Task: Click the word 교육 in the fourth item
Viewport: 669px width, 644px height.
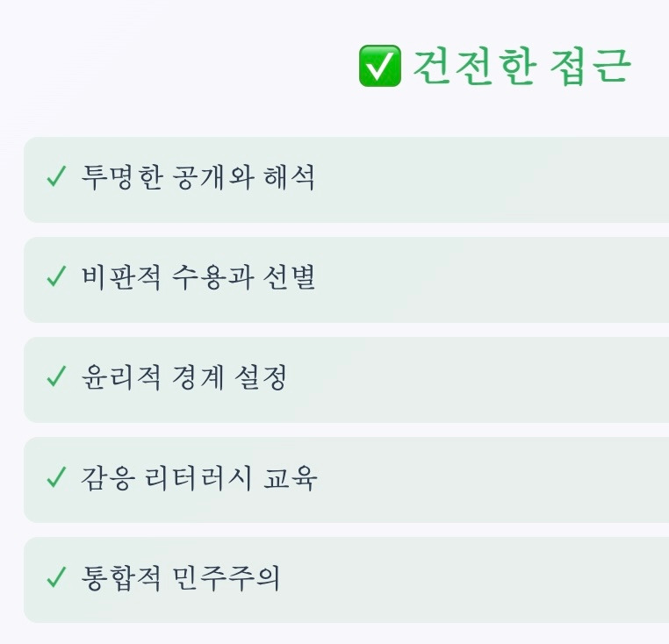Action: coord(290,477)
